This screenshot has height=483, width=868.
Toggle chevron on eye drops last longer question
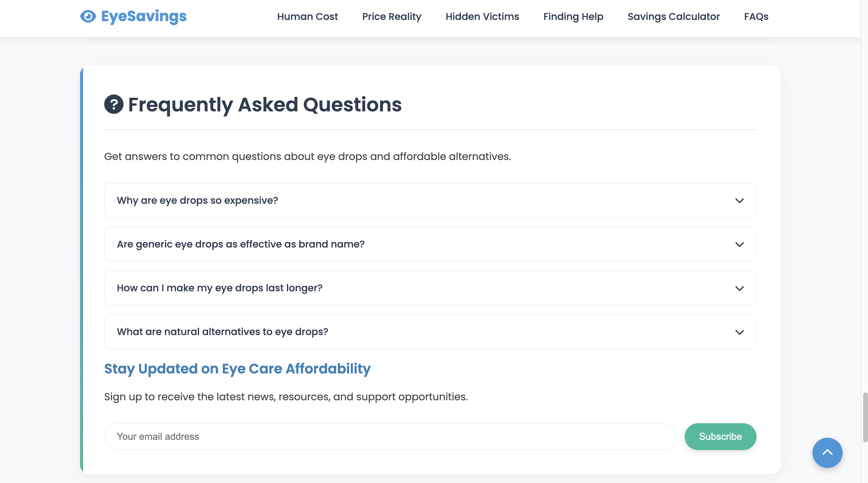[739, 288]
